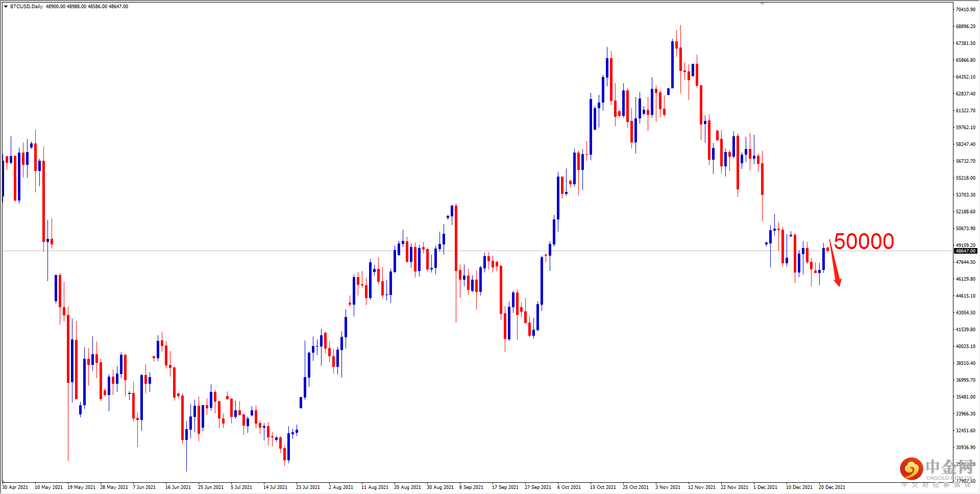Click the 22 Nov 2021 date label
The image size is (980, 494).
coord(734,487)
